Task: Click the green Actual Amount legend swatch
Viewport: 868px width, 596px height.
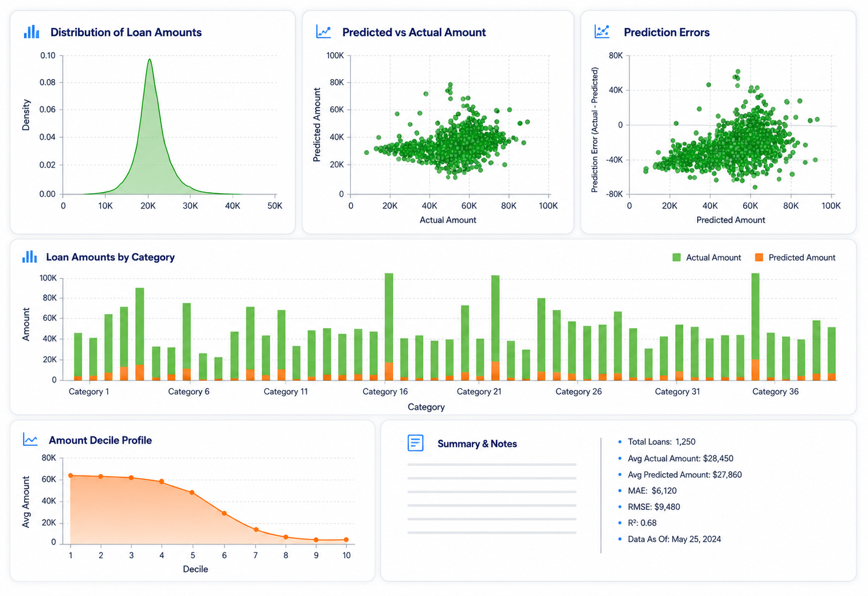Action: pos(677,258)
